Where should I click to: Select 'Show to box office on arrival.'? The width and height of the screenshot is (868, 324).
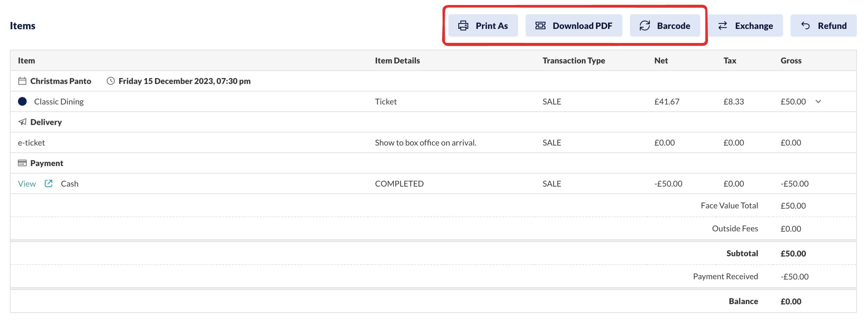click(426, 143)
